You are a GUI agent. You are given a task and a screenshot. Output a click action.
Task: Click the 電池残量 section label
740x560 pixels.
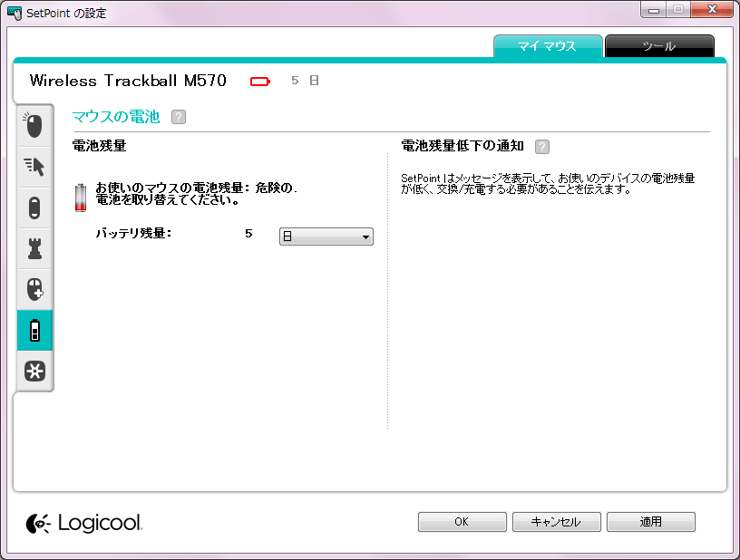tap(99, 146)
